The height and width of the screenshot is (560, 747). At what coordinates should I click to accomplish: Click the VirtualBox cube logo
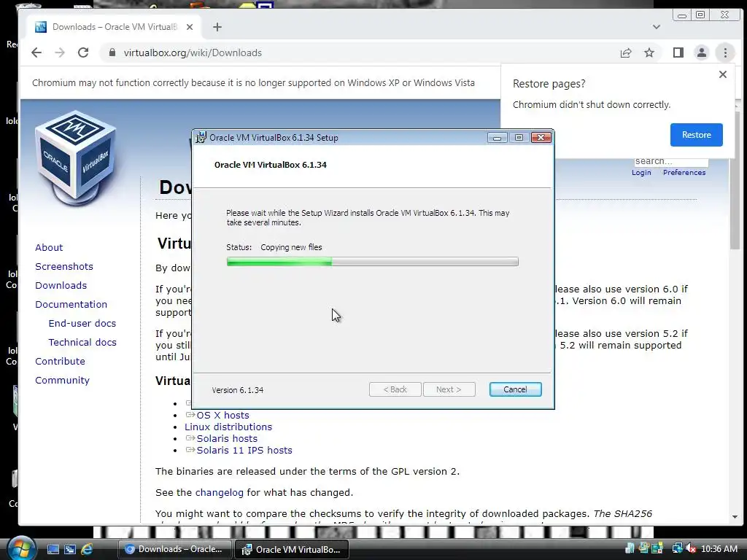(x=76, y=158)
